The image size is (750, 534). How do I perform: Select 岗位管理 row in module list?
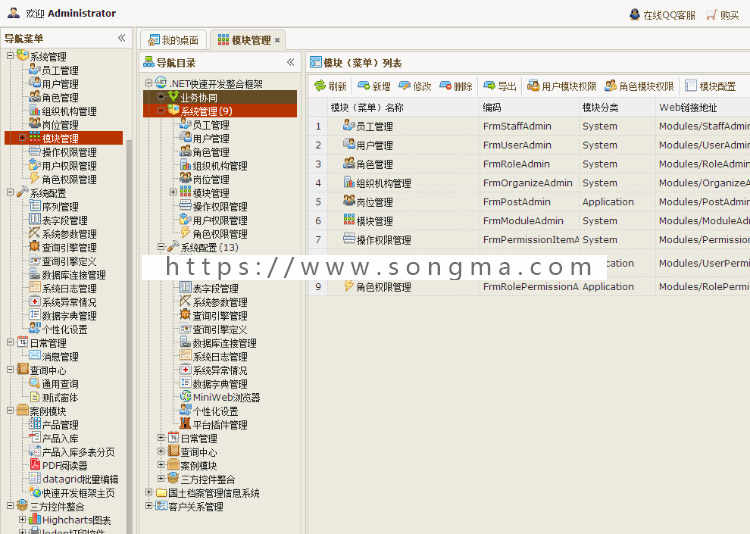point(529,202)
